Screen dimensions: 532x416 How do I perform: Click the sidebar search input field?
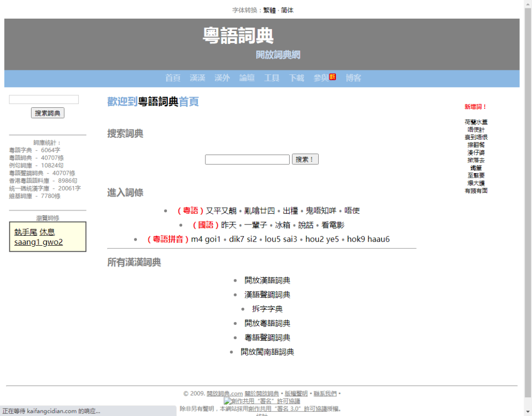point(43,99)
